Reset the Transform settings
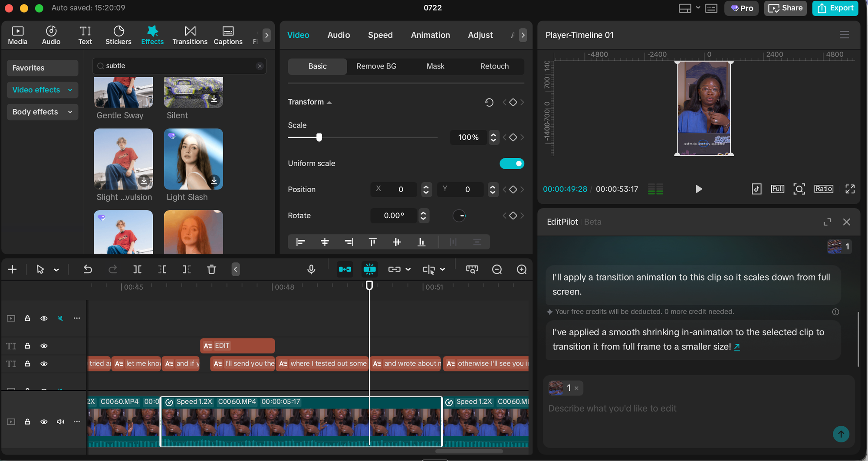 click(x=489, y=102)
